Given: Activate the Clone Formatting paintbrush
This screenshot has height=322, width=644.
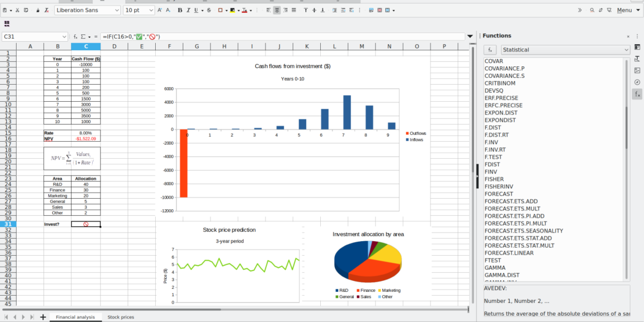Looking at the screenshot, I should click(38, 10).
